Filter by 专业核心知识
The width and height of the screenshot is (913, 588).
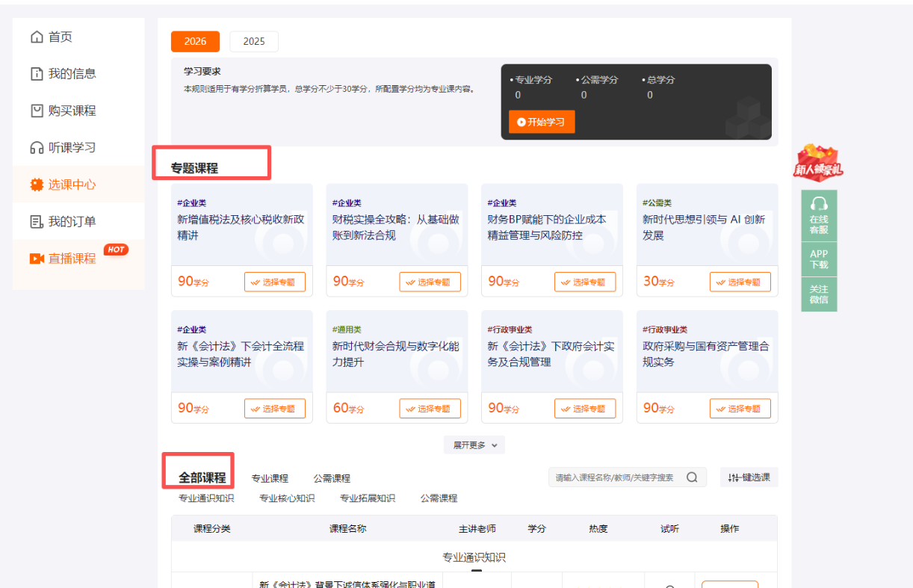coord(287,498)
